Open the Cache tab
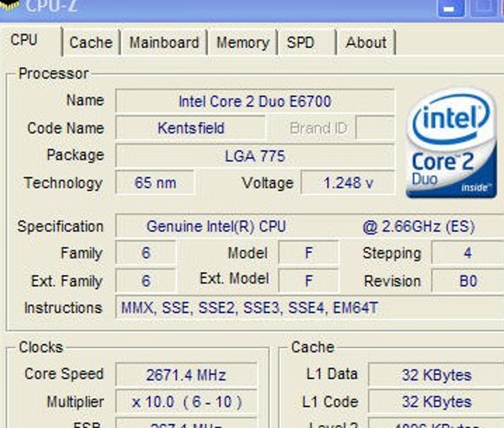 tap(91, 42)
